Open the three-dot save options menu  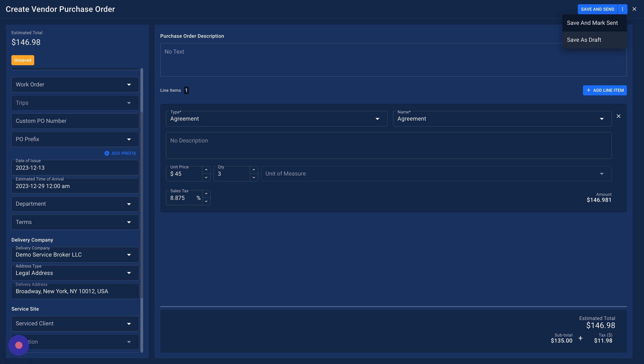(x=622, y=9)
